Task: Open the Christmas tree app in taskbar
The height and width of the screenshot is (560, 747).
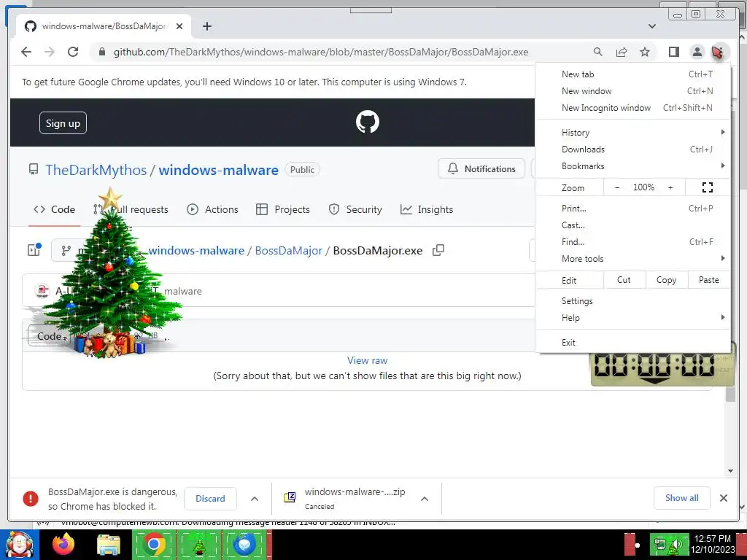Action: [199, 545]
